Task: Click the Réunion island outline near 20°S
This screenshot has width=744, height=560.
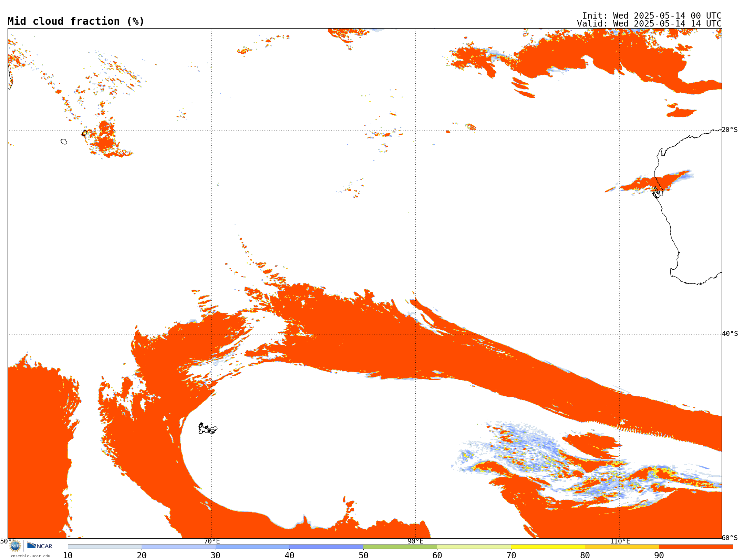Action: tap(64, 142)
